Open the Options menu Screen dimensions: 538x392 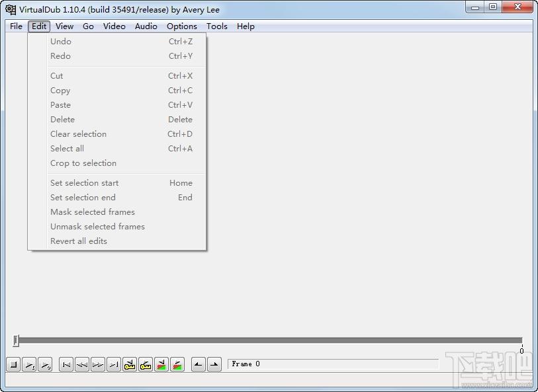(182, 26)
